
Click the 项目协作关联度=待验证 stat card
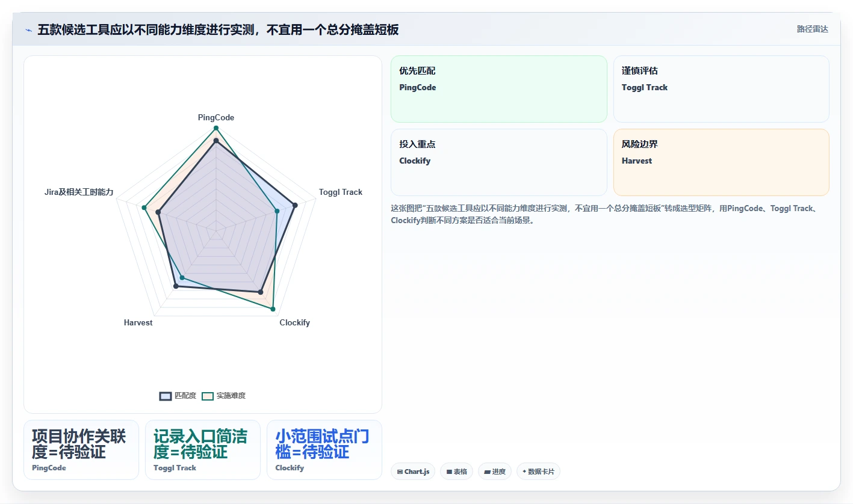click(81, 450)
